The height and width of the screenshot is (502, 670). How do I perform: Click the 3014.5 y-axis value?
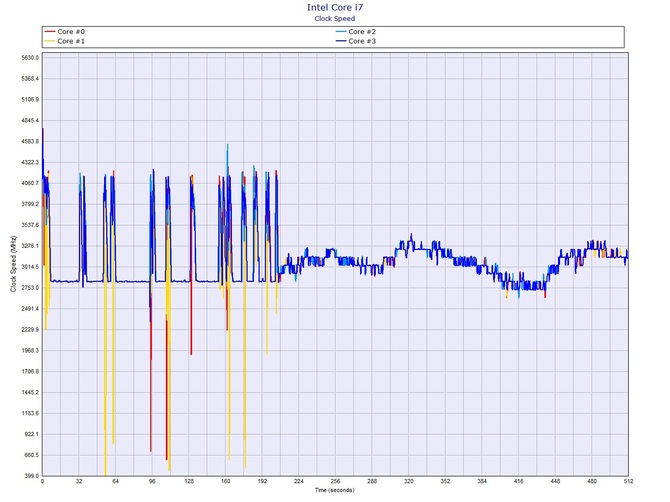click(30, 267)
